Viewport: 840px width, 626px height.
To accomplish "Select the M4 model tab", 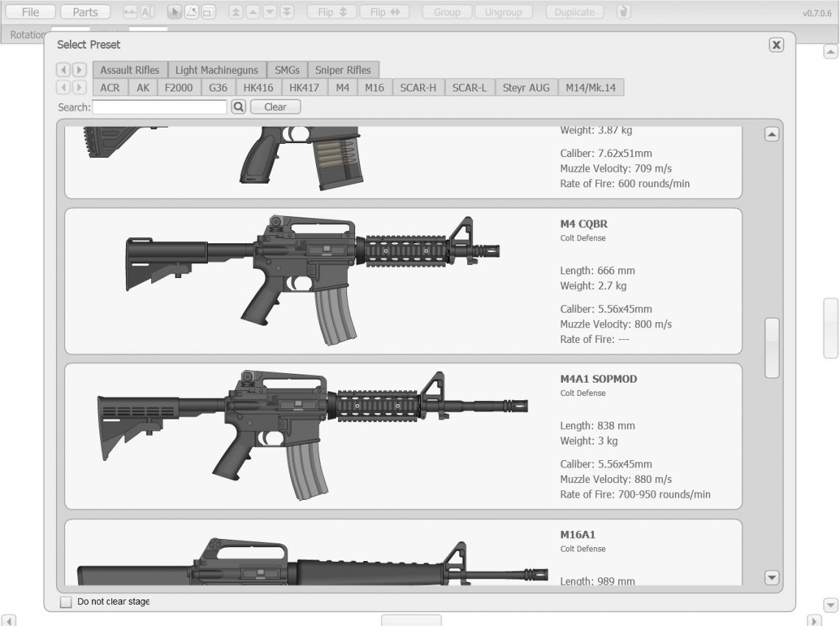I will (343, 87).
